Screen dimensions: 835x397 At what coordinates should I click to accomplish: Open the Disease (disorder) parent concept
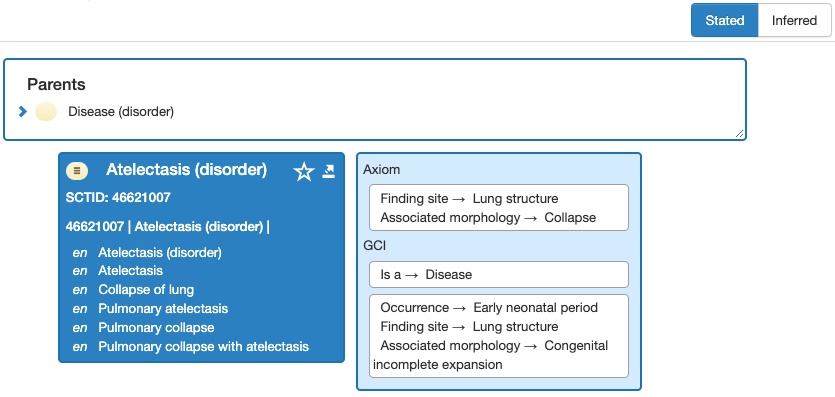point(121,112)
